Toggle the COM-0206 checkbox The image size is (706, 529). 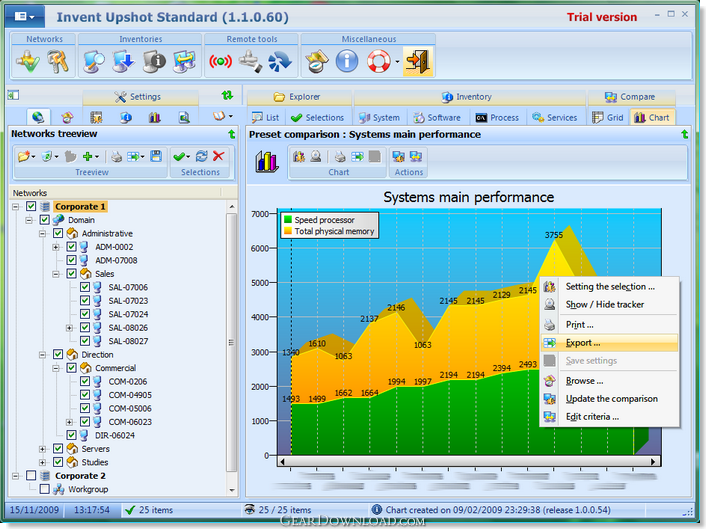tap(85, 381)
